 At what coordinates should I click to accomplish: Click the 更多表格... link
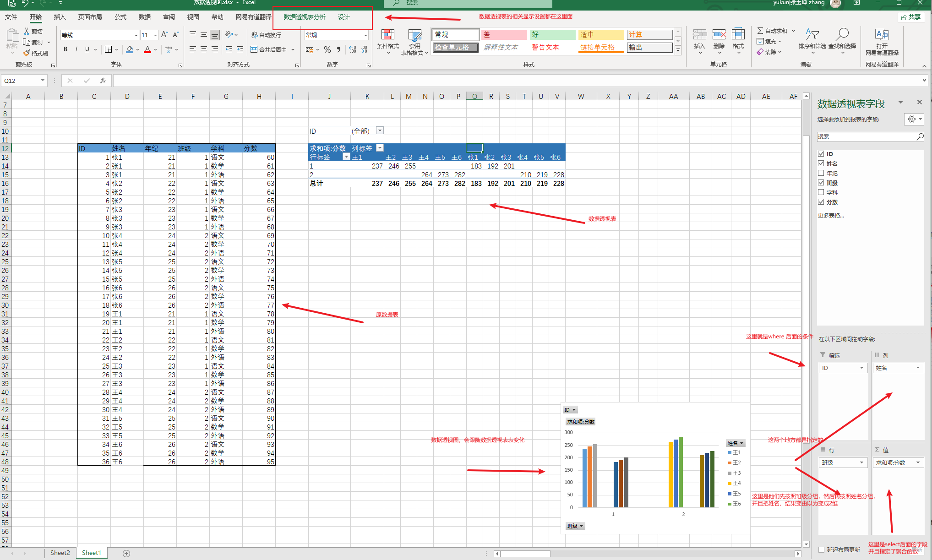(x=831, y=215)
